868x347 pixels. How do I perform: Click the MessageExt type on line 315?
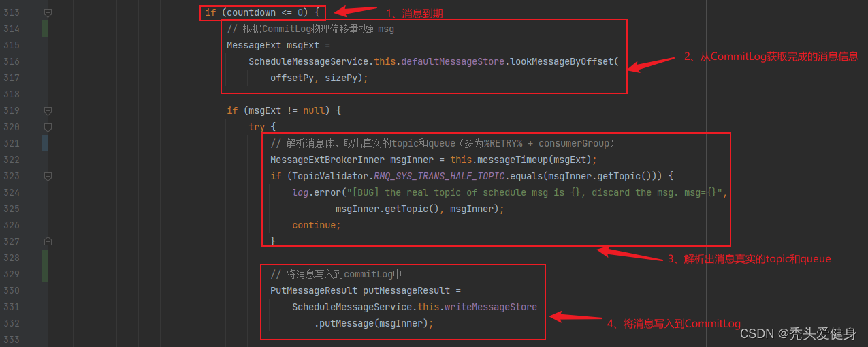pyautogui.click(x=254, y=45)
